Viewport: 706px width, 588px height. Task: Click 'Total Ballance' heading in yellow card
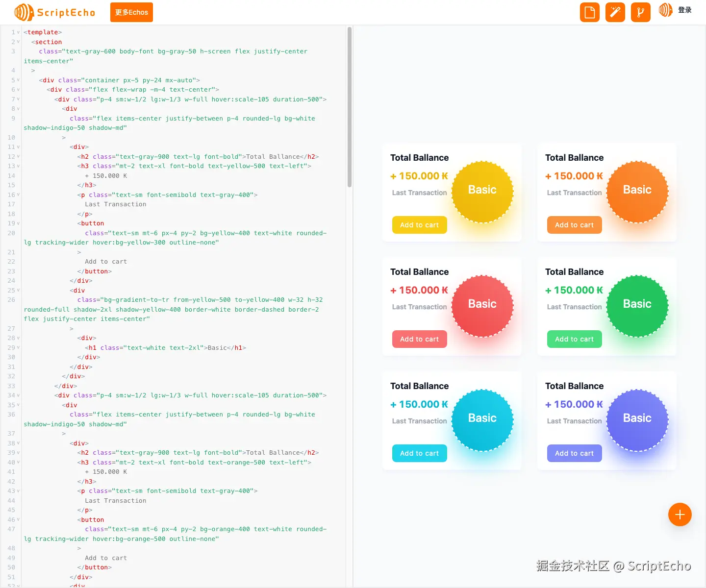[420, 158]
